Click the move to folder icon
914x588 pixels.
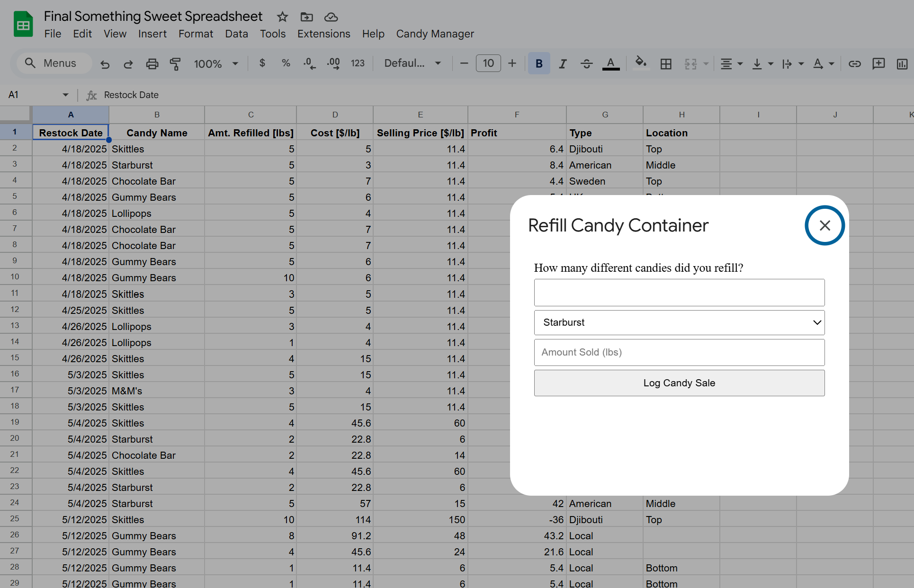[306, 17]
